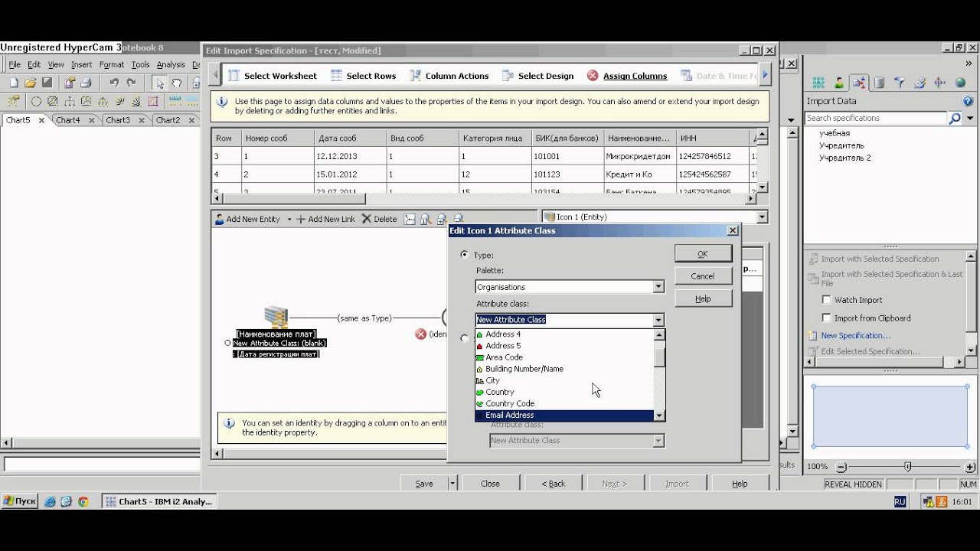Click Add New Entity in design toolbar
The width and height of the screenshot is (980, 551).
[x=247, y=219]
